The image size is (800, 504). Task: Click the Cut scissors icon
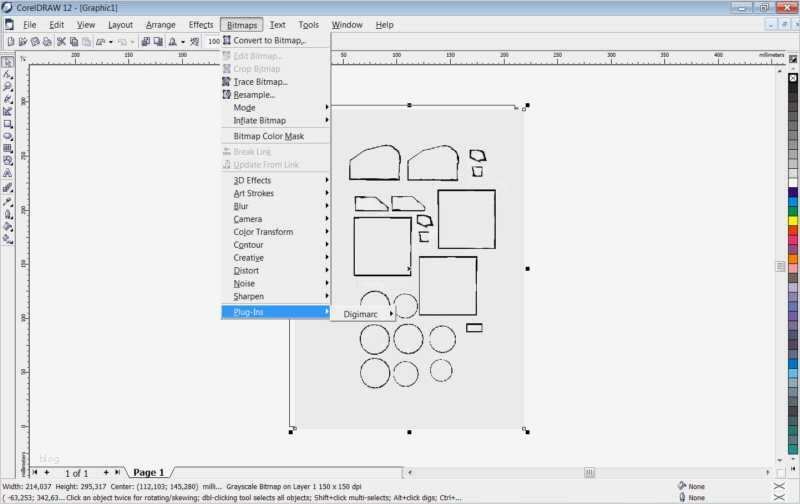(61, 41)
